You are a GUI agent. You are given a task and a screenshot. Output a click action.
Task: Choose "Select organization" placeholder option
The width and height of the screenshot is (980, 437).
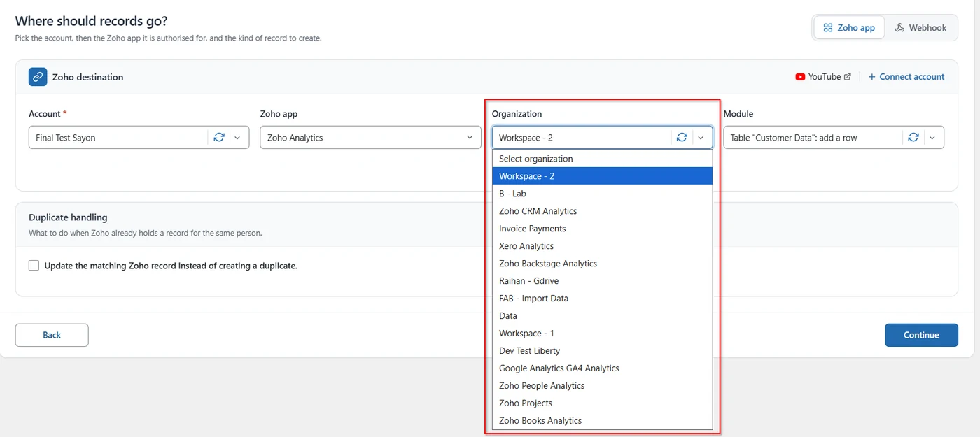point(602,159)
